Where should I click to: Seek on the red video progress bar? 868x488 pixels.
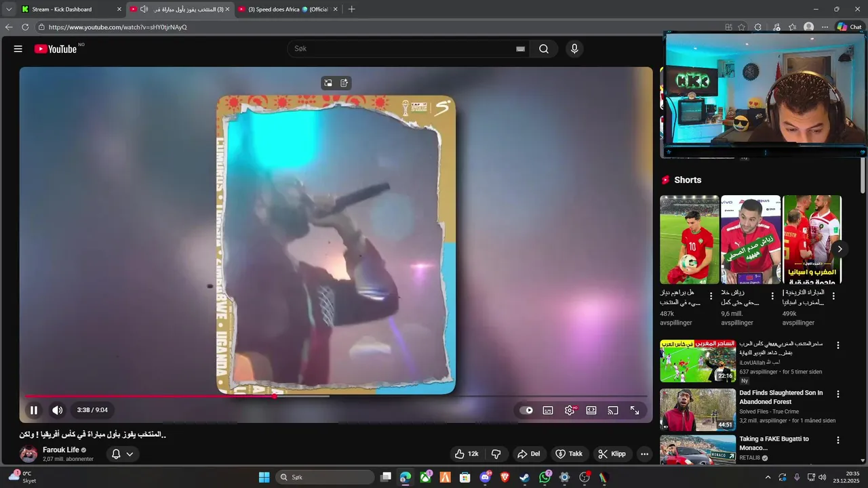[336, 396]
